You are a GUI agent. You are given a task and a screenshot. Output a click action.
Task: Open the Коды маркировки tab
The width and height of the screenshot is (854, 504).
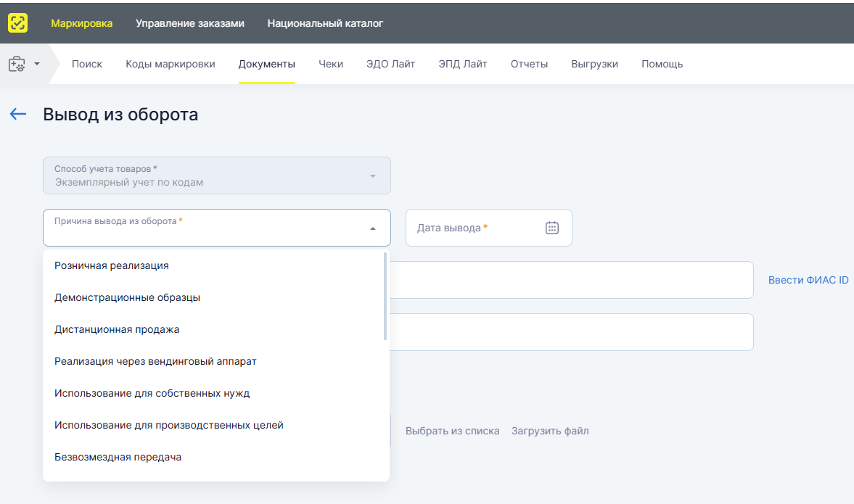(x=171, y=64)
